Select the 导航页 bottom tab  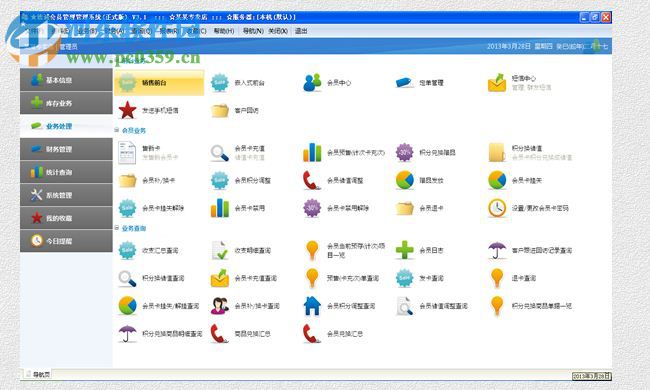tap(37, 375)
